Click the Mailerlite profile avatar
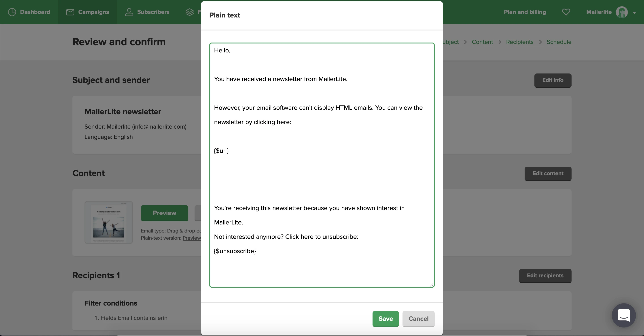 tap(621, 12)
